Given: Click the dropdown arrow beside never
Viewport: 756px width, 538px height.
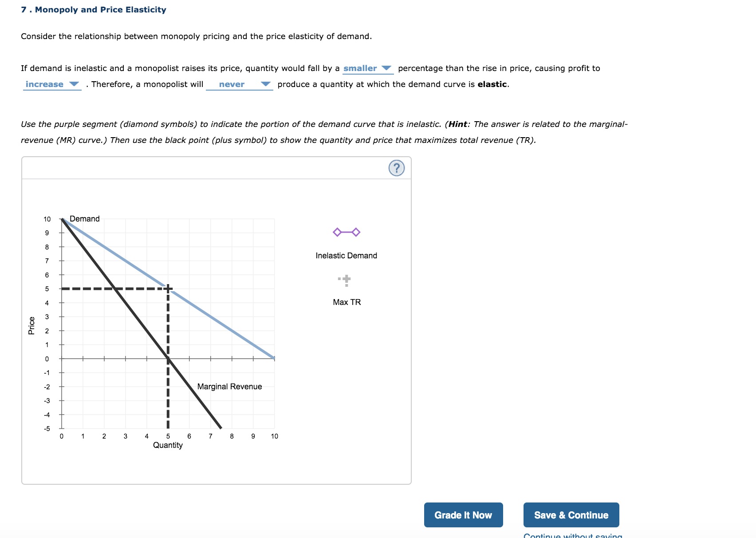Looking at the screenshot, I should tap(266, 84).
